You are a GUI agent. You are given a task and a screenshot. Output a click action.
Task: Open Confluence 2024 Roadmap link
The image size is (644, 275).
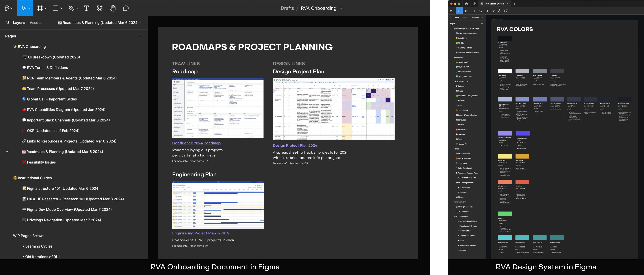point(196,143)
